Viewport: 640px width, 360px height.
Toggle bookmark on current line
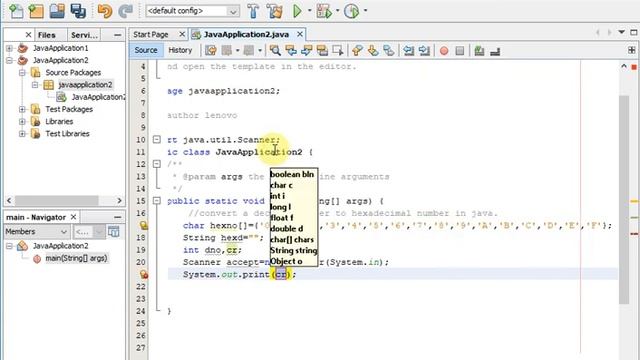[389, 51]
